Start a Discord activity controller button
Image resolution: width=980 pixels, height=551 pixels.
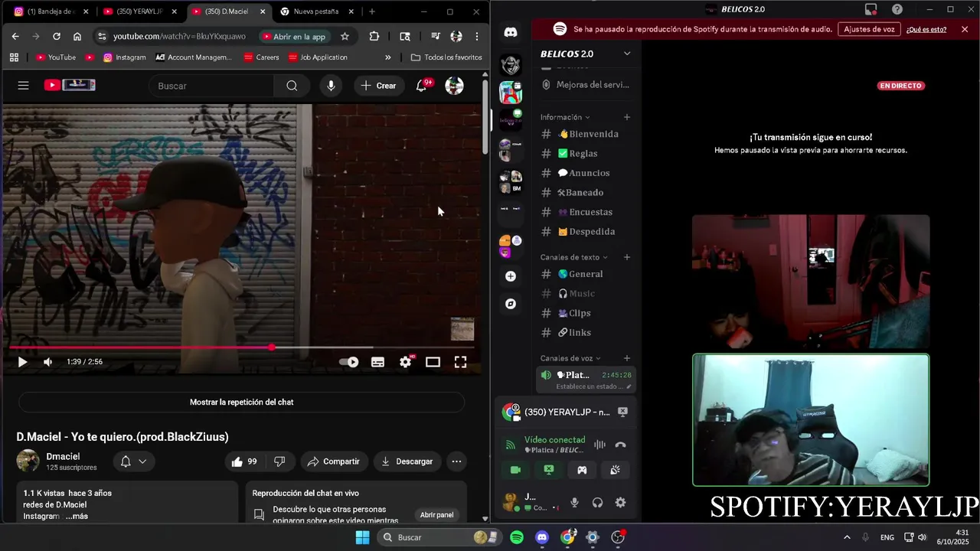tap(582, 470)
